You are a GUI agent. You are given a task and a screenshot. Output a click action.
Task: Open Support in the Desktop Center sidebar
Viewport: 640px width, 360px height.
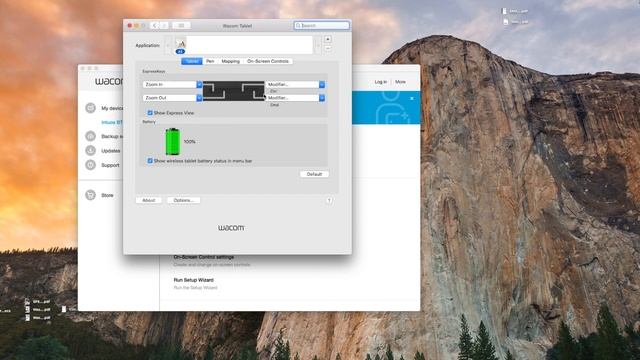110,165
